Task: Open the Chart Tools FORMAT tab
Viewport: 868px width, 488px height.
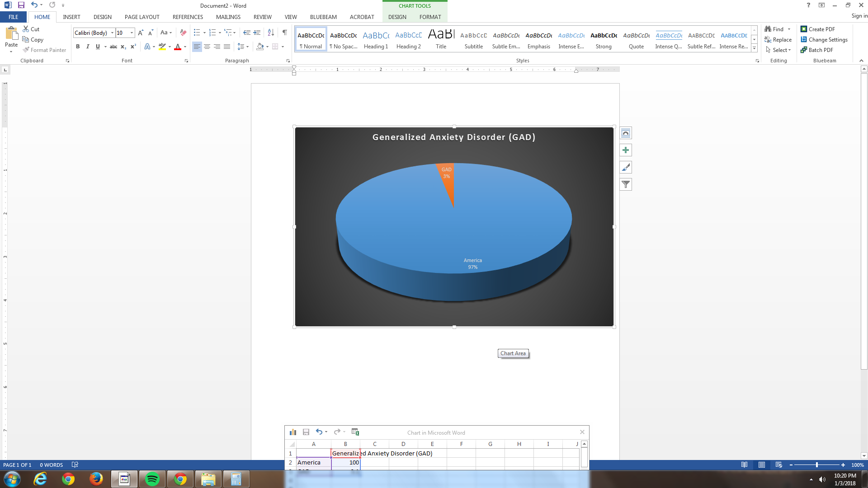Action: click(429, 17)
